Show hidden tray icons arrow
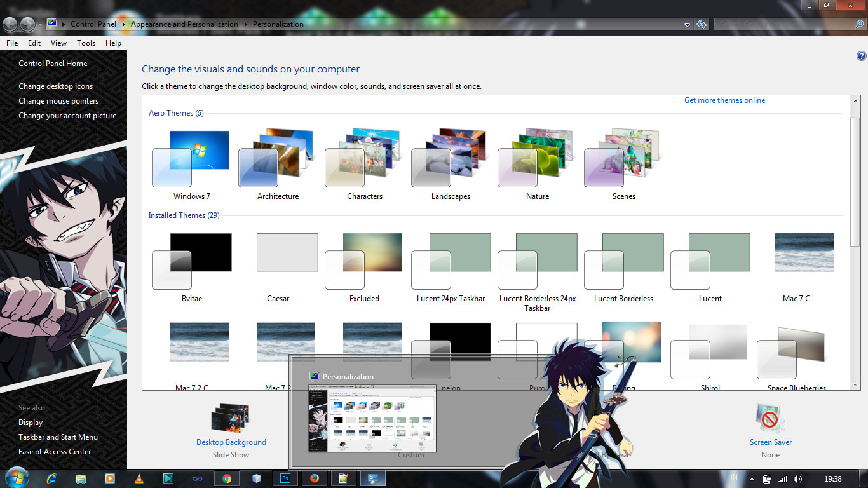The height and width of the screenshot is (488, 868). point(752,479)
